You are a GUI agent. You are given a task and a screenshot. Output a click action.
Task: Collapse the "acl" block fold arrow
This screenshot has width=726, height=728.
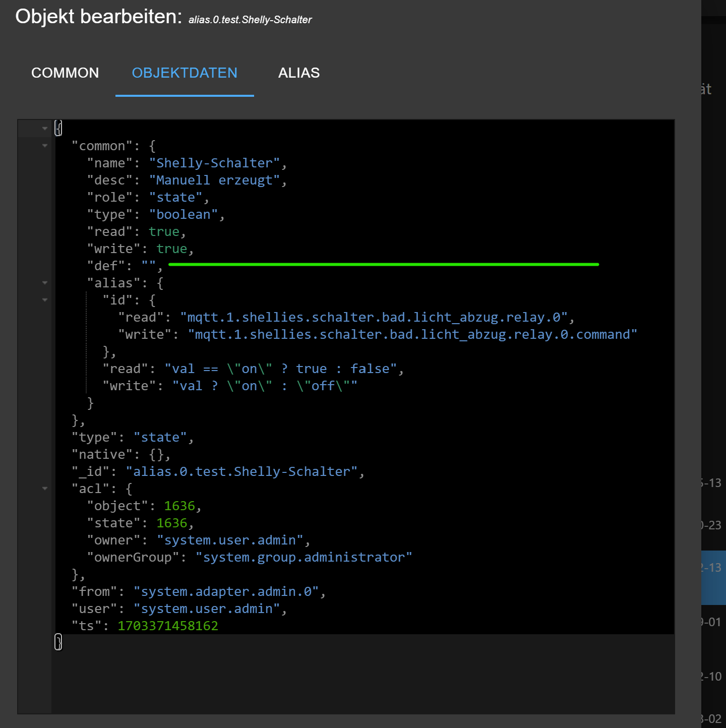point(45,489)
